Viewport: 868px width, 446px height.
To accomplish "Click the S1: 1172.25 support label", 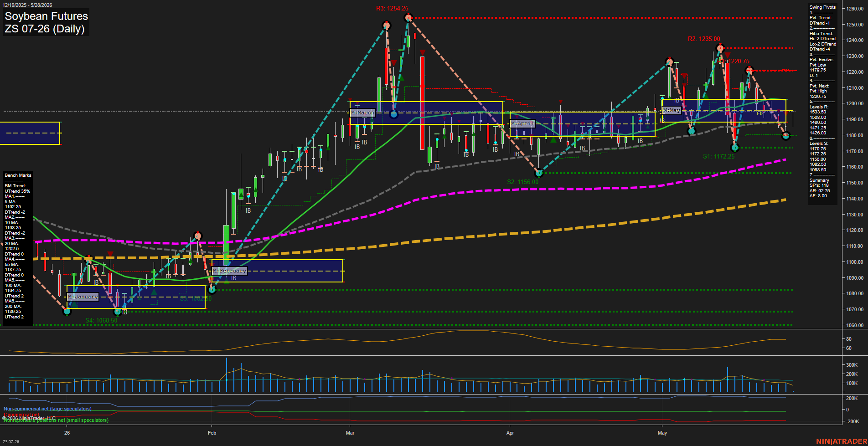I will (x=718, y=156).
